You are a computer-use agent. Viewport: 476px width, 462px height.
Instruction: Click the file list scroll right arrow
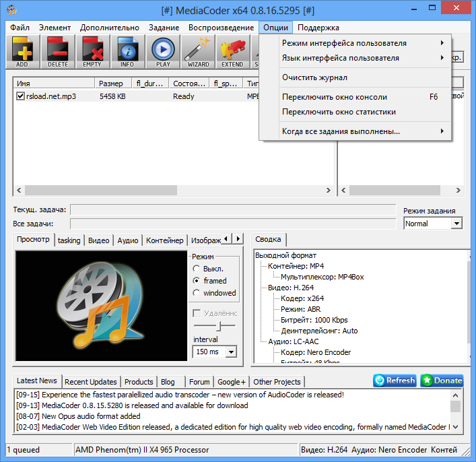point(328,190)
